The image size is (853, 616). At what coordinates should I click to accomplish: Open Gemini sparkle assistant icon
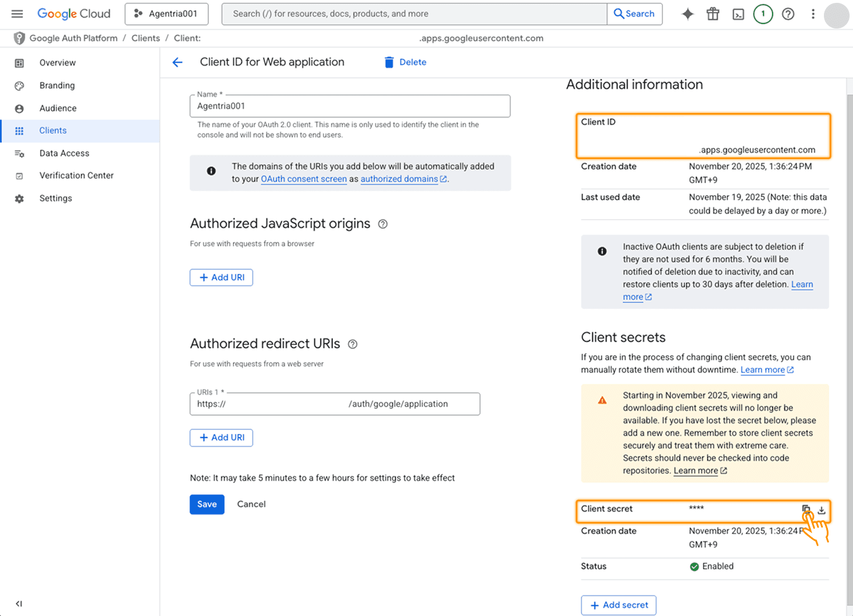point(688,14)
